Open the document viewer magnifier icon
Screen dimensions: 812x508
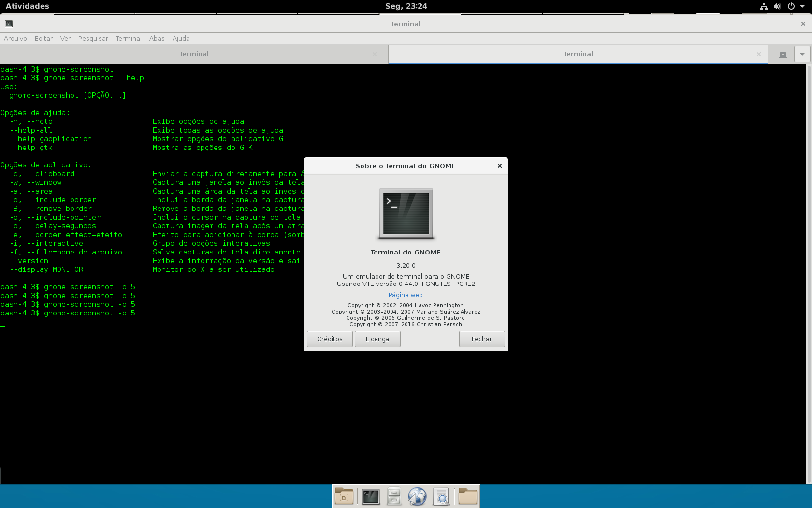tap(442, 496)
